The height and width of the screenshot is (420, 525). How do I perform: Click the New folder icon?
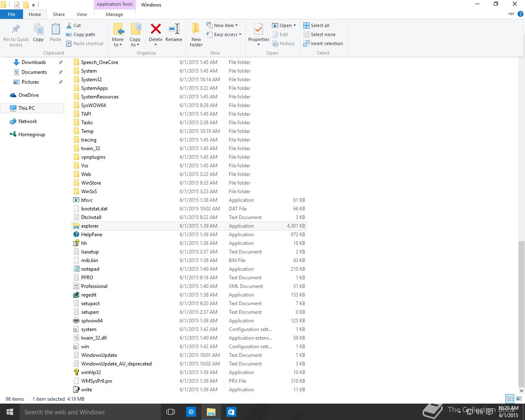point(196,29)
